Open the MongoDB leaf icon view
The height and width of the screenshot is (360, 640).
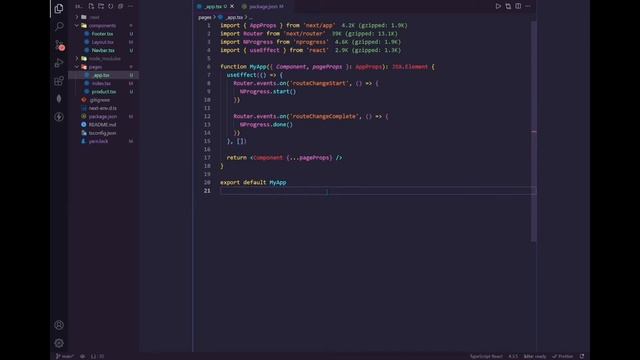pos(59,99)
